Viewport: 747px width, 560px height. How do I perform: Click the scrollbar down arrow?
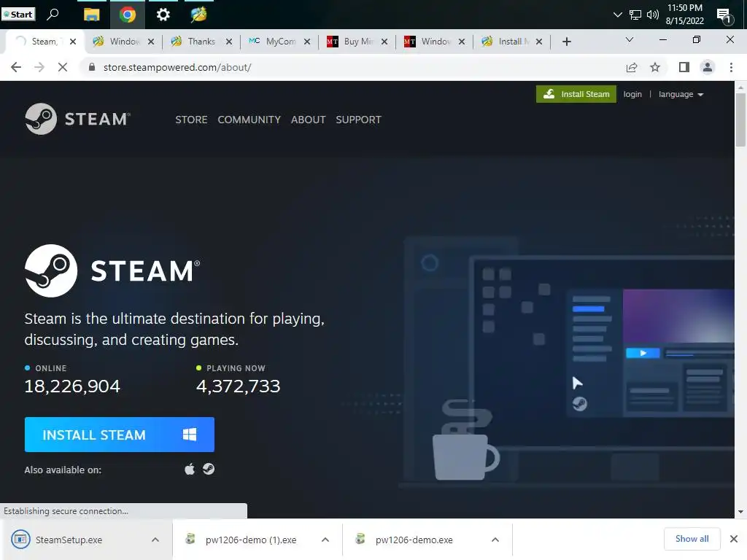click(x=740, y=512)
